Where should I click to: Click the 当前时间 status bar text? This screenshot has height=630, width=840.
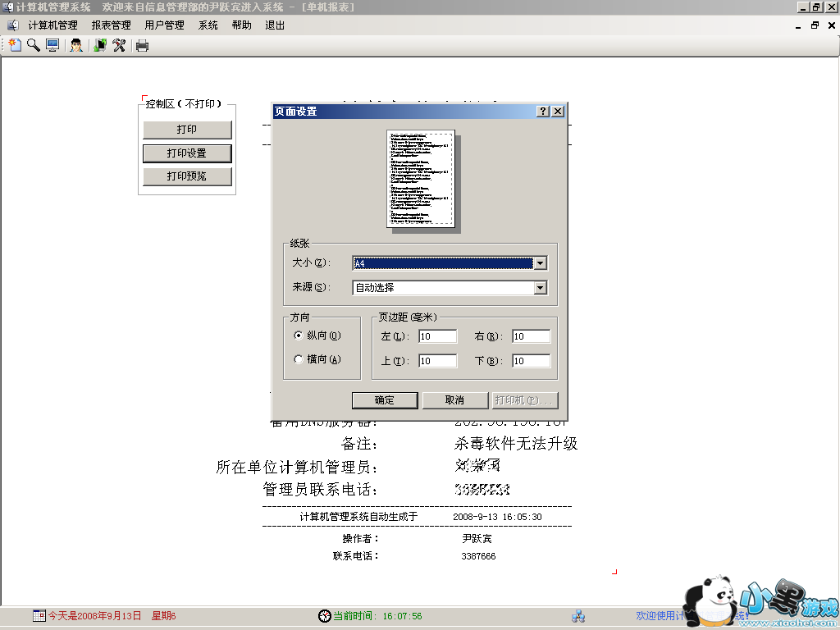point(377,616)
